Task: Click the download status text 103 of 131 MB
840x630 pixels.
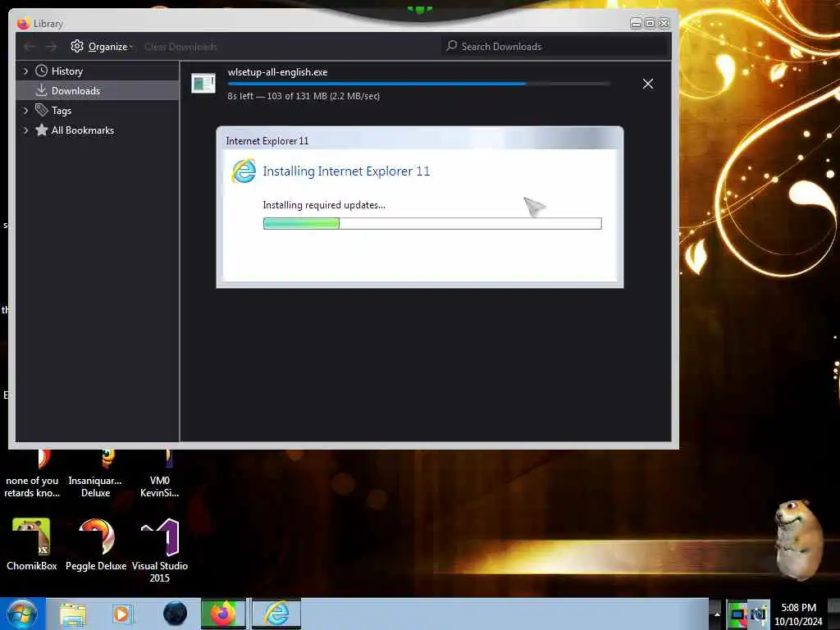Action: click(304, 96)
